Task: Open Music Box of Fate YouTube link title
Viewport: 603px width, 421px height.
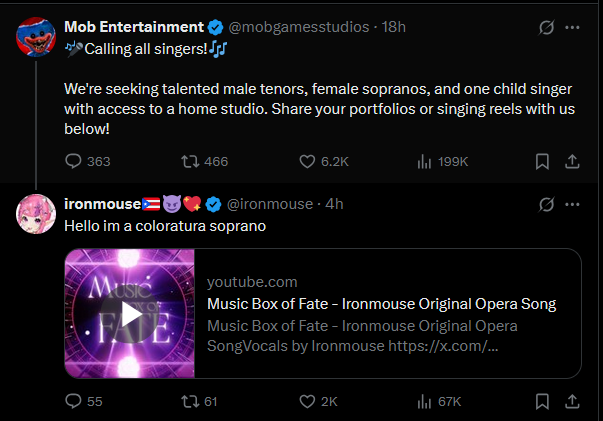Action: 381,304
